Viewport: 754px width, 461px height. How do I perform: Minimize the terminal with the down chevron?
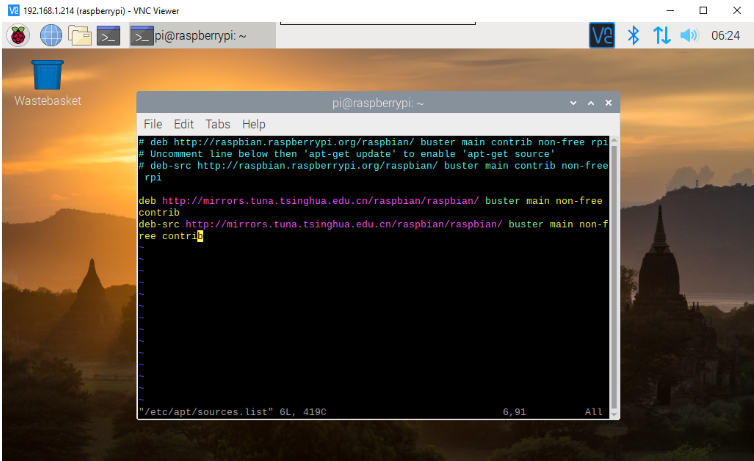pyautogui.click(x=573, y=103)
